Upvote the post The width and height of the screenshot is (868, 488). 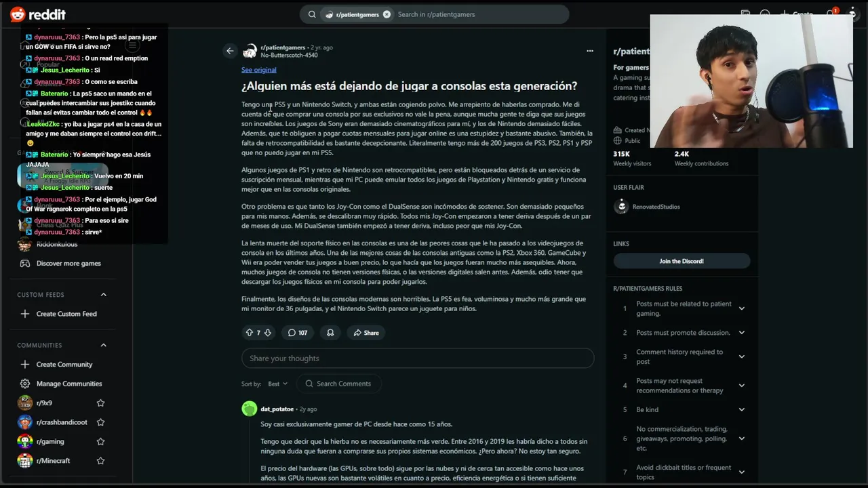tap(249, 333)
